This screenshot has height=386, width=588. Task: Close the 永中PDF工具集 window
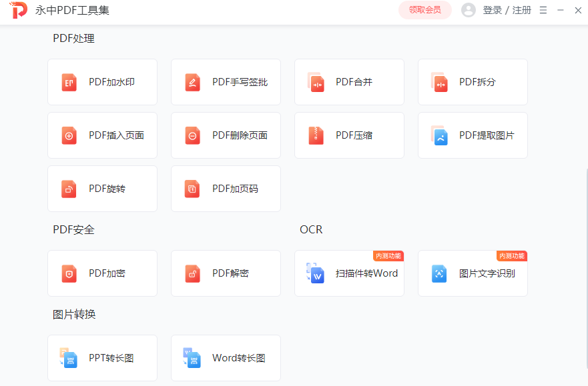coord(578,10)
